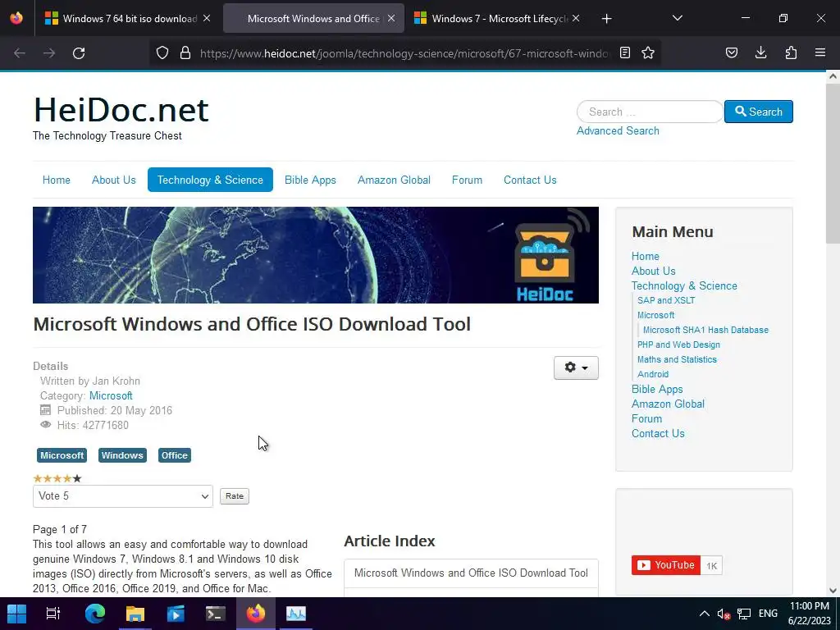Screen dimensions: 840x630
Task: Toggle reader view icon in the address bar
Action: [624, 52]
